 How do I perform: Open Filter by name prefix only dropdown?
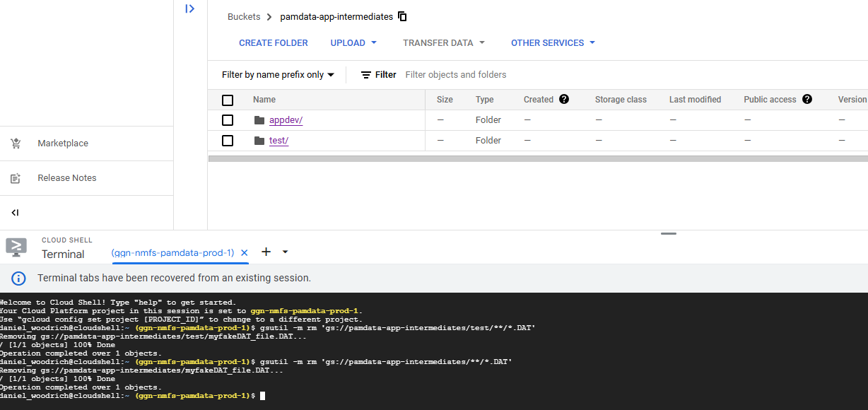[278, 75]
